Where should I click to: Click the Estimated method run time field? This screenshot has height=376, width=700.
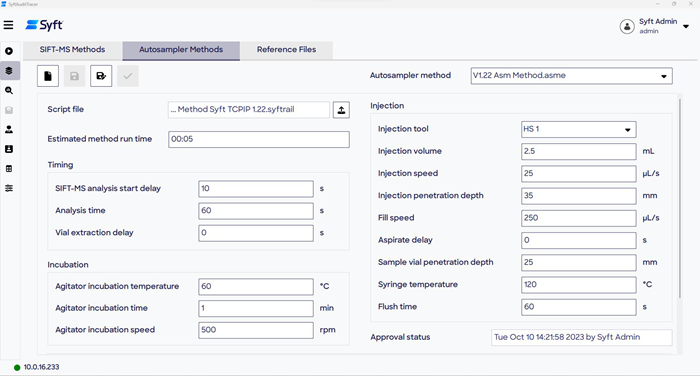259,139
